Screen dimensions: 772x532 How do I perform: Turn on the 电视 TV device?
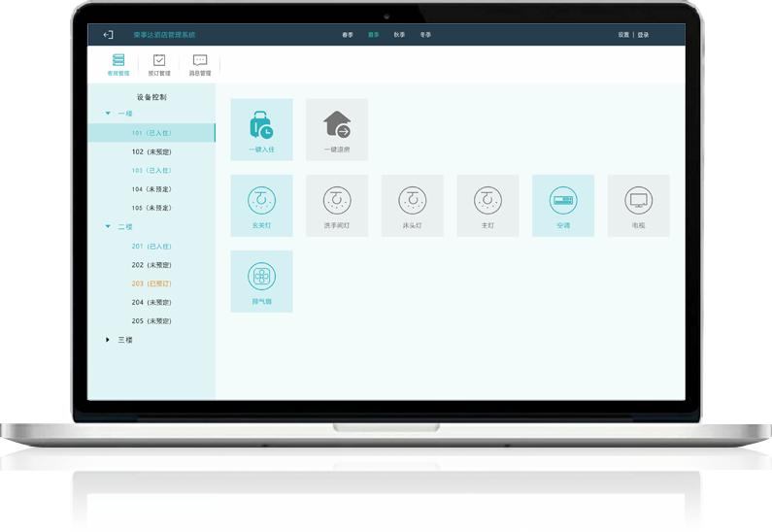[638, 205]
